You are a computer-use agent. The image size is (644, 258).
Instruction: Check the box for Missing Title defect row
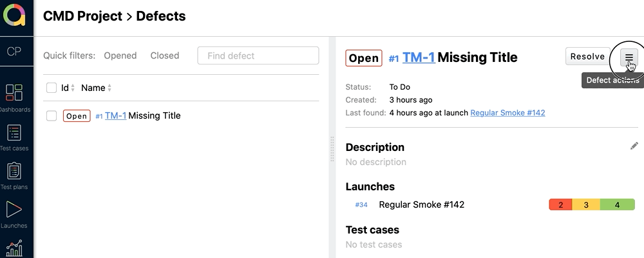[x=52, y=115]
